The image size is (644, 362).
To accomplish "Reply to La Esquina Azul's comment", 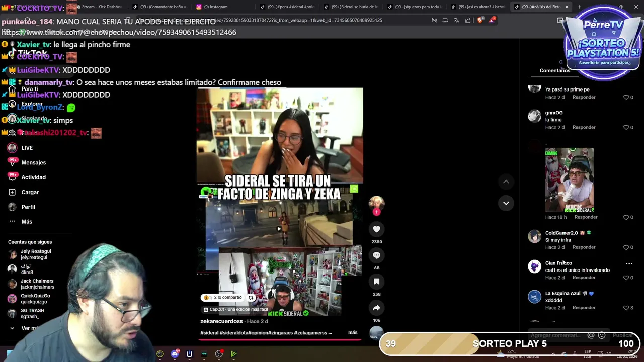I will tap(584, 308).
